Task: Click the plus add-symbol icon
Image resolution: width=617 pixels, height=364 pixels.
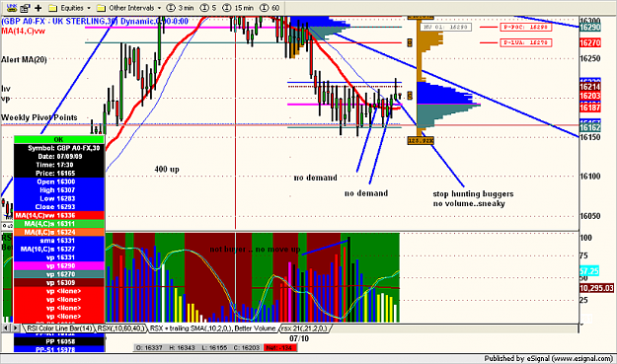Action: point(39,8)
